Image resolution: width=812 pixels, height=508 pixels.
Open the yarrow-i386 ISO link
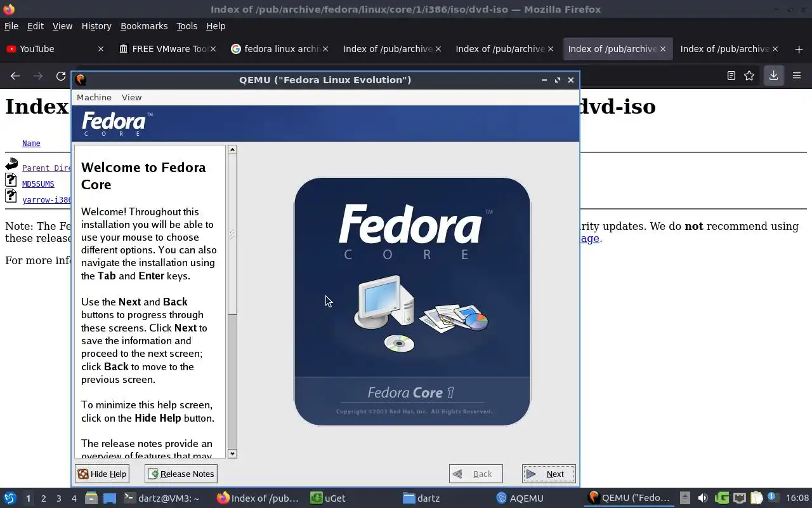click(x=47, y=200)
